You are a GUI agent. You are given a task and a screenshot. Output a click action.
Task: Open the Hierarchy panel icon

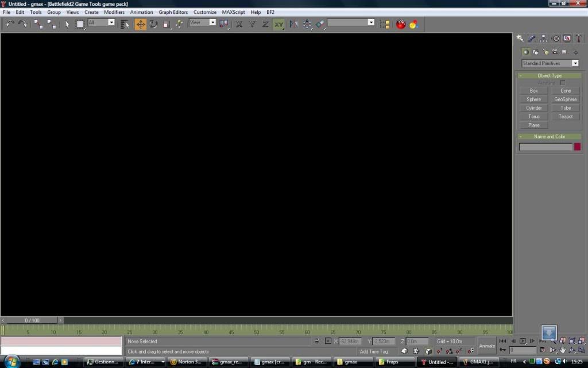tap(544, 39)
